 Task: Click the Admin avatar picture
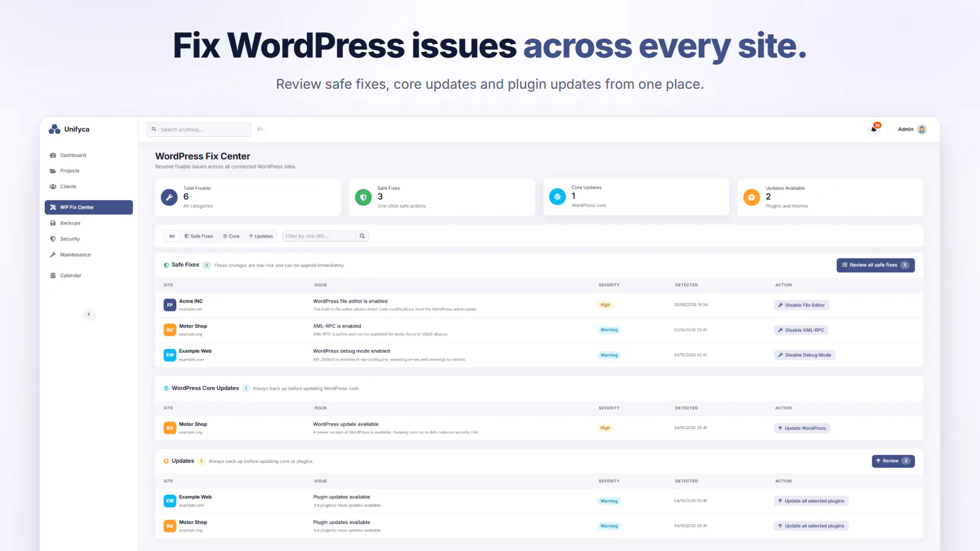(x=922, y=129)
